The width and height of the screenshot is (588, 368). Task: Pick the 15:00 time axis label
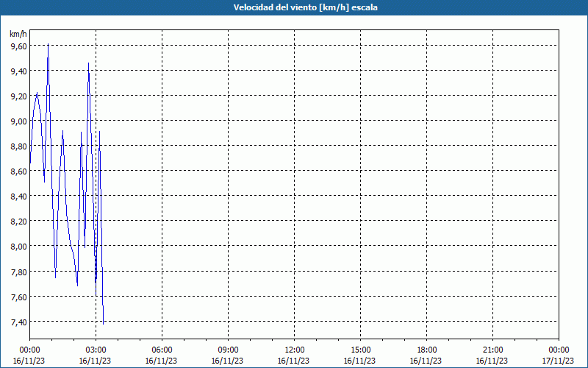[x=360, y=350]
